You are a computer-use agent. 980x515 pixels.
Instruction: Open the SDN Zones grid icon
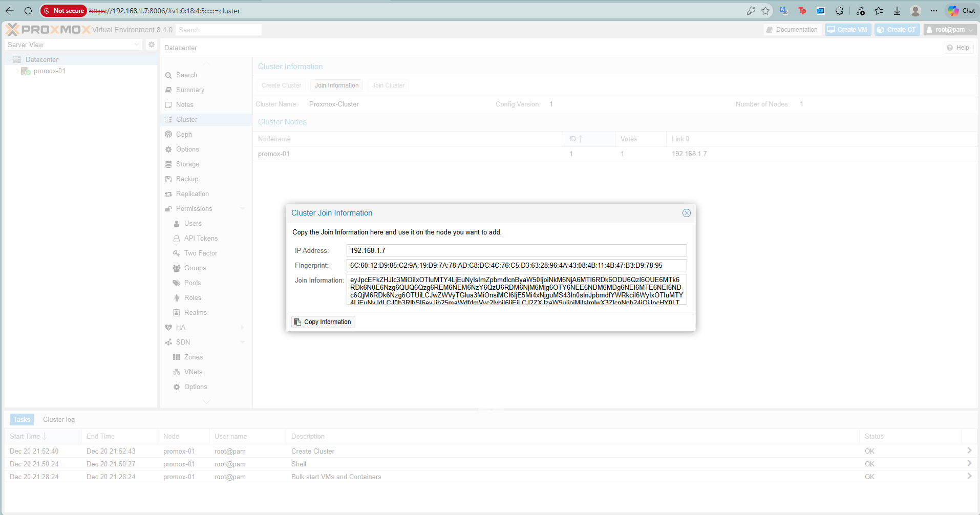(177, 357)
